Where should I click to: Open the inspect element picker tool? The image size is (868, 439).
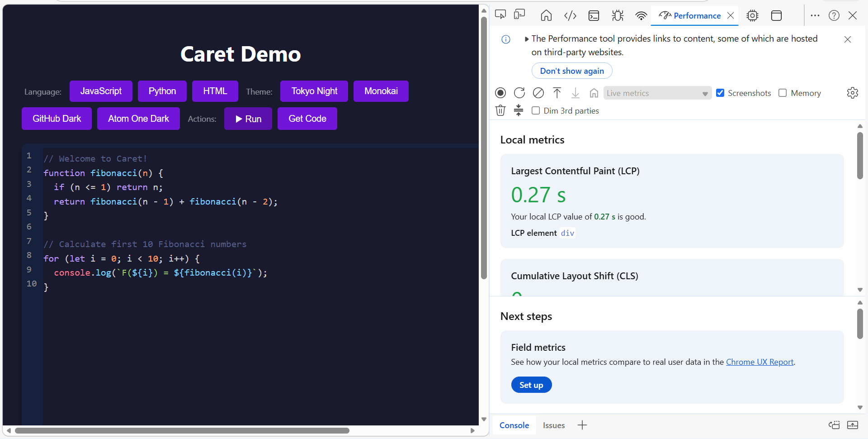(500, 15)
